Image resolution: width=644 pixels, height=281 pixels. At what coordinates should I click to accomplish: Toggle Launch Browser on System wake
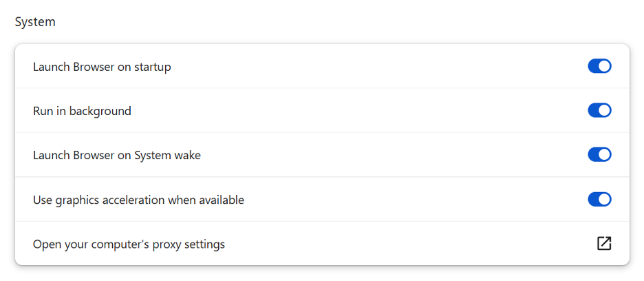(599, 155)
